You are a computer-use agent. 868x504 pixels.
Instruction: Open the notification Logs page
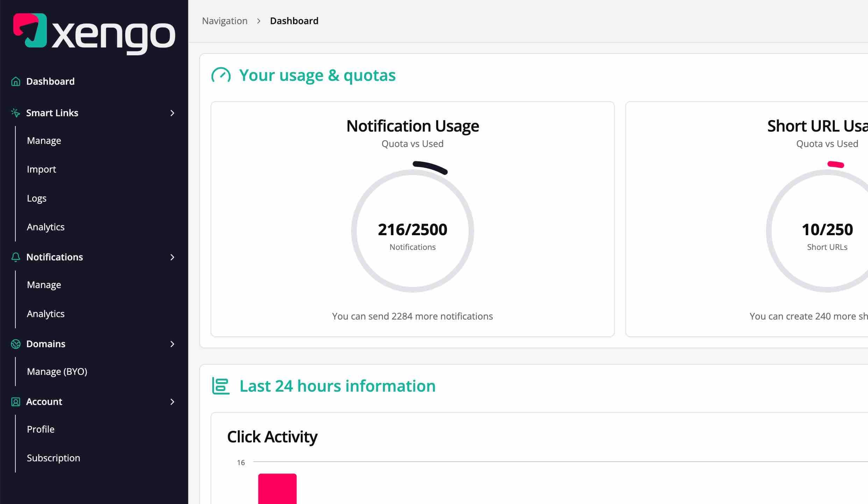36,198
